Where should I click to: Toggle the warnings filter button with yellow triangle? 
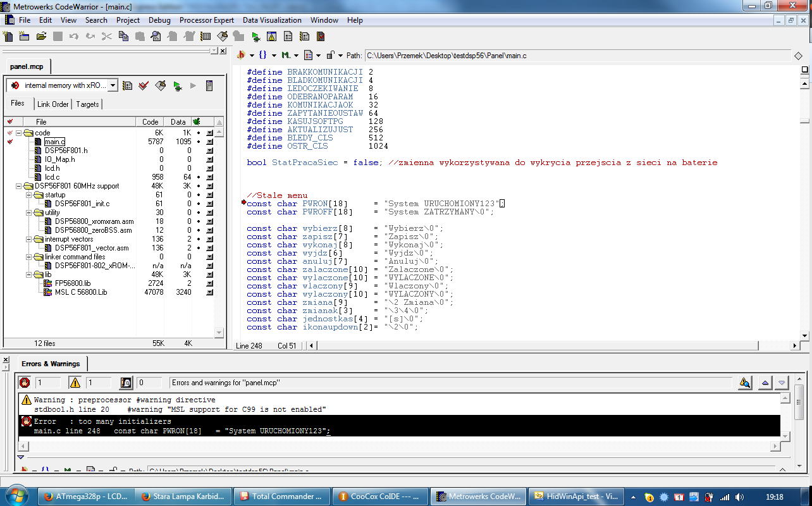click(75, 383)
